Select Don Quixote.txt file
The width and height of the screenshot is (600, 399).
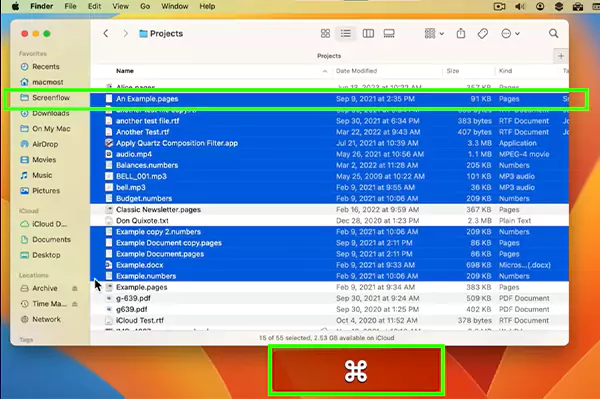click(329, 221)
